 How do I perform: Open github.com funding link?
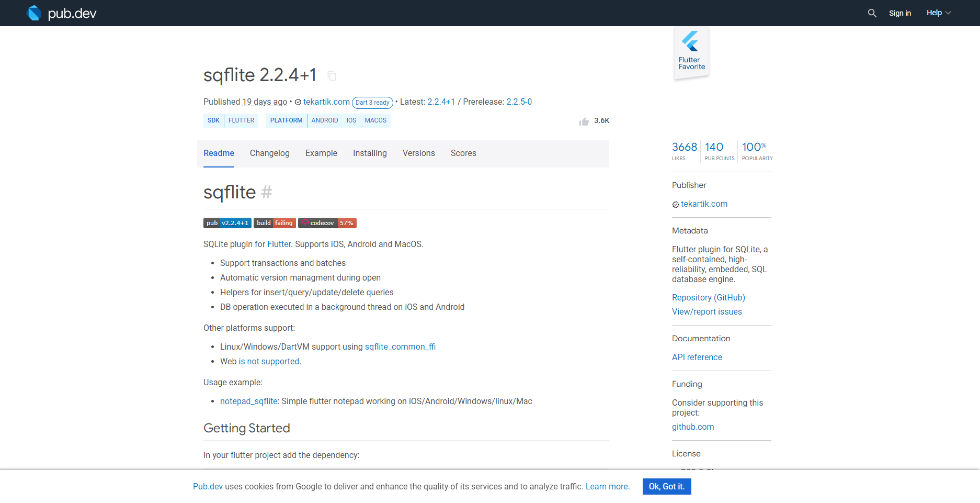(x=693, y=427)
